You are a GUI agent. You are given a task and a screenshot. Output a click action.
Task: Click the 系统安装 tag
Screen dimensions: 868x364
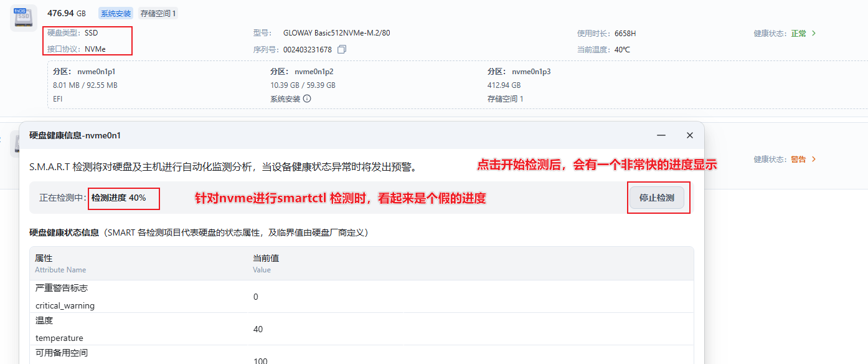click(x=116, y=13)
